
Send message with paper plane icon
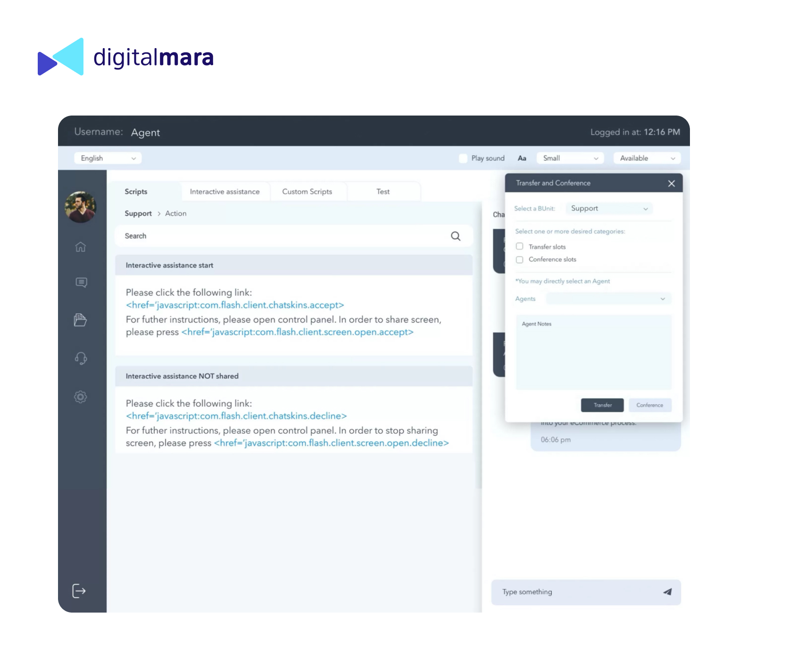(667, 592)
